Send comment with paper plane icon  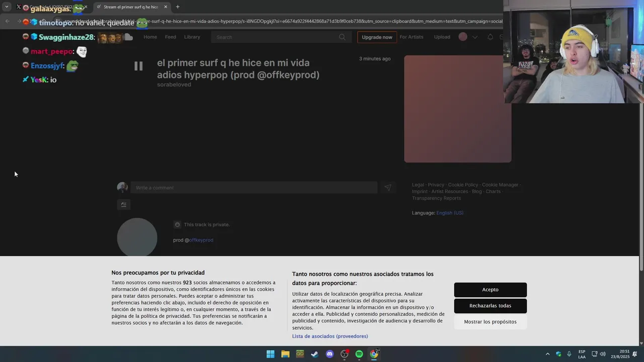(x=388, y=188)
